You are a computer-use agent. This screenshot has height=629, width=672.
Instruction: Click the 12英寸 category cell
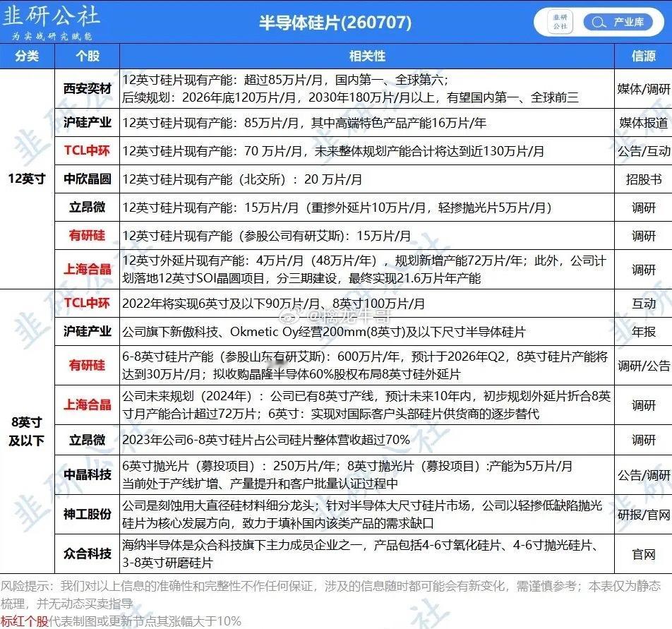coord(27,179)
